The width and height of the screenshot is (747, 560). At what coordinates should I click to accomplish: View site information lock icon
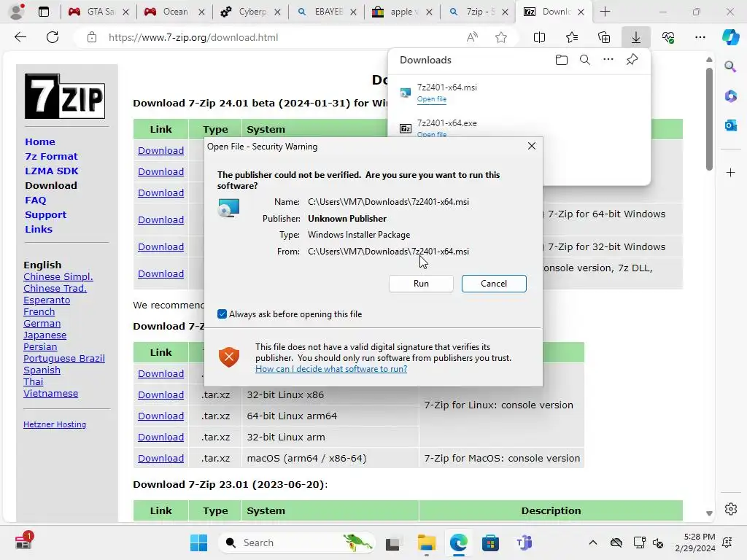(92, 37)
